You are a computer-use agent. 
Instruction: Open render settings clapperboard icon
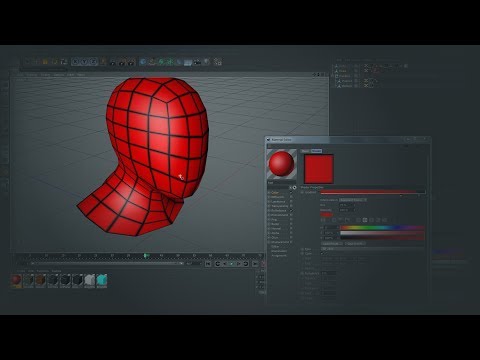(131, 62)
